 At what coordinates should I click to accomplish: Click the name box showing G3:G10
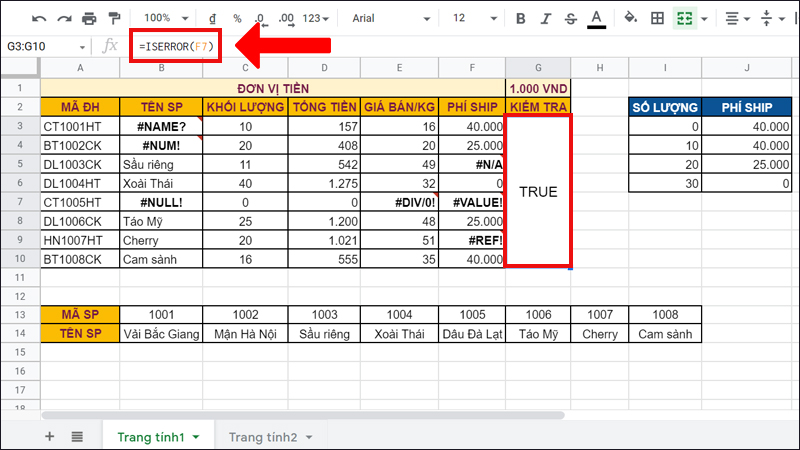pyautogui.click(x=41, y=46)
